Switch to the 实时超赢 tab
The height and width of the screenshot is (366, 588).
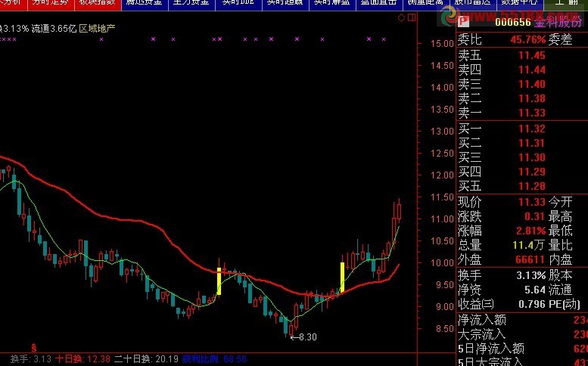pyautogui.click(x=285, y=3)
